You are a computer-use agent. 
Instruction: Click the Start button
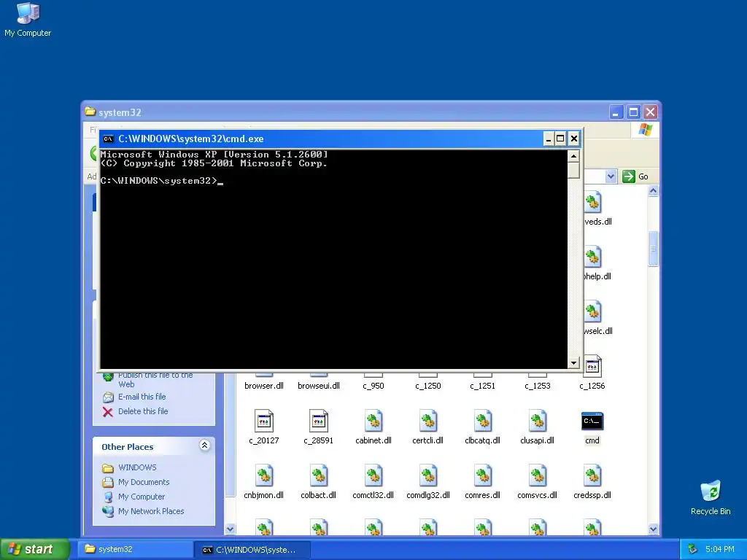[x=35, y=549]
